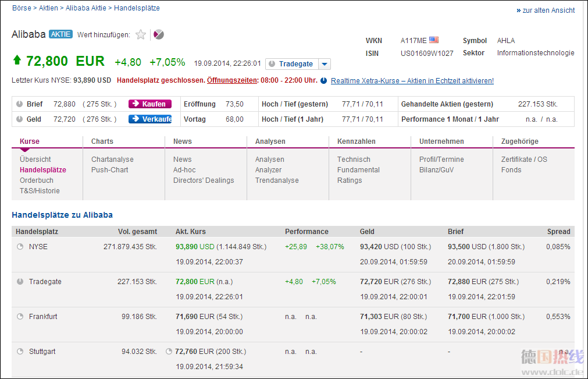The height and width of the screenshot is (379, 588).
Task: Click Handelsplätze breadcrumb link
Action: [x=137, y=8]
